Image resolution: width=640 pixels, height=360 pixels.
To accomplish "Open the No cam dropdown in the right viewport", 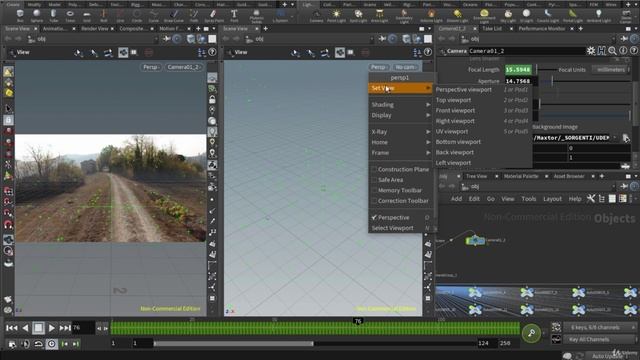I will pyautogui.click(x=405, y=67).
